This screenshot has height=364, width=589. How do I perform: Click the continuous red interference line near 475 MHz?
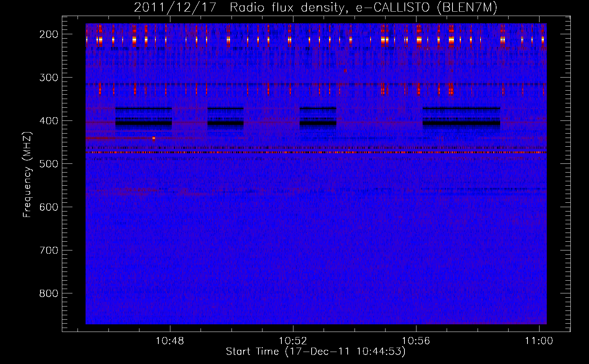click(x=316, y=153)
